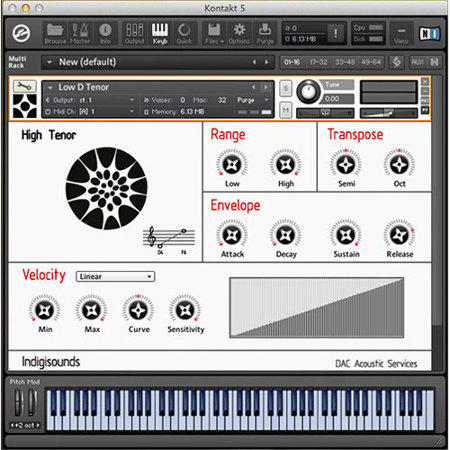Toggle the Keyb on-screen keyboard
The width and height of the screenshot is (450, 450).
(160, 34)
